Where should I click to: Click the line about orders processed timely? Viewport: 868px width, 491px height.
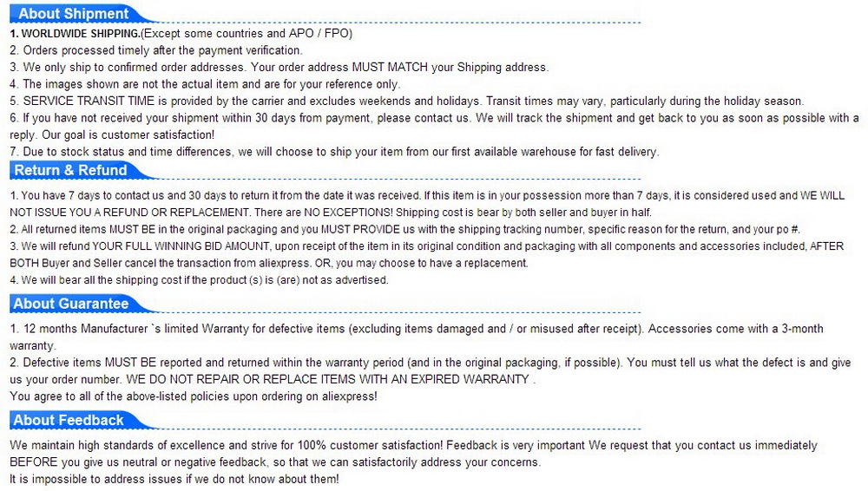156,50
